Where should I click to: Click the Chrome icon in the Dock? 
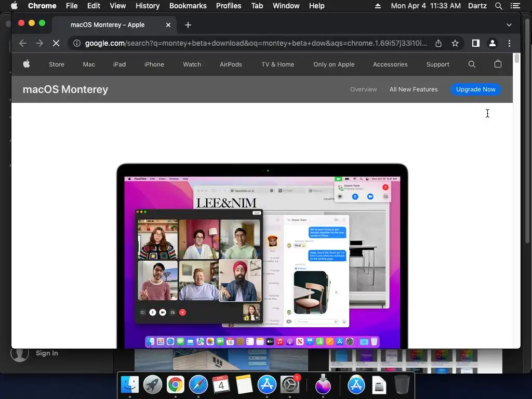[176, 384]
